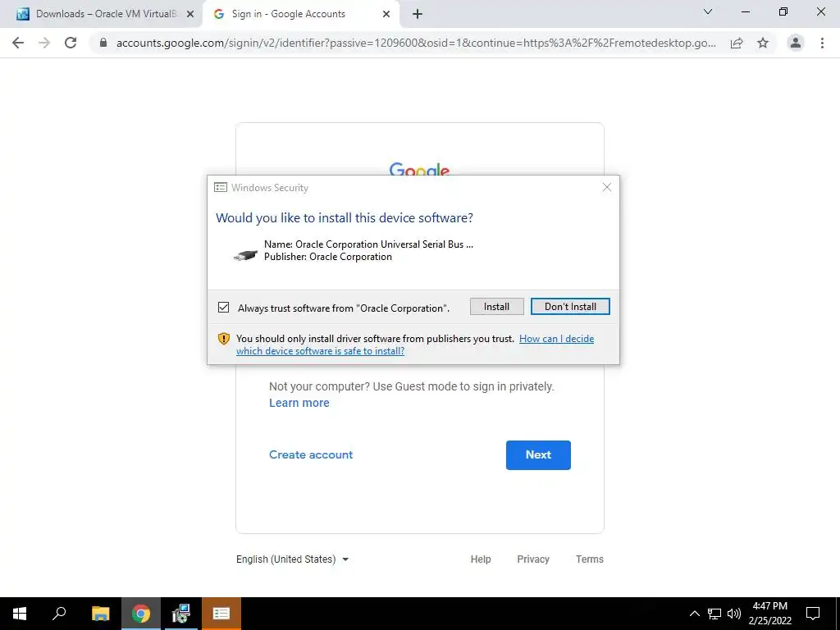840x630 pixels.
Task: Show hidden system tray icons
Action: point(694,614)
